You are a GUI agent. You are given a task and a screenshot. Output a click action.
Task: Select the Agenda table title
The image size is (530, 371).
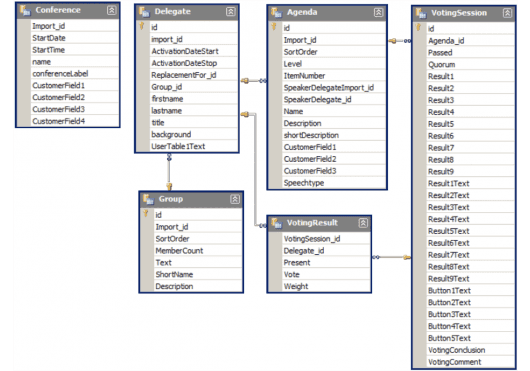[302, 12]
